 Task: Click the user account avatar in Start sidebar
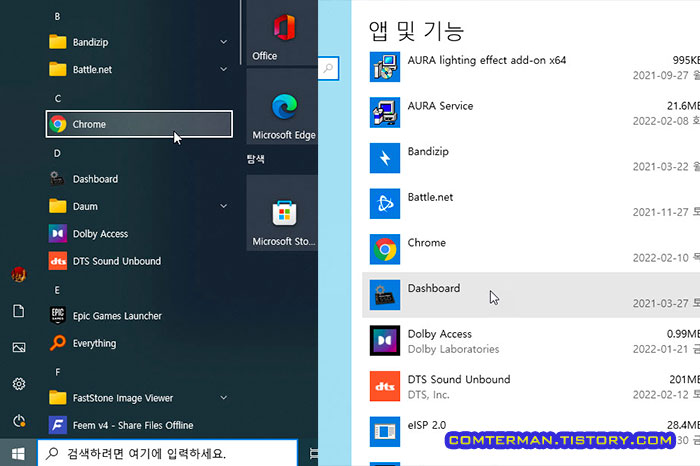(x=19, y=274)
